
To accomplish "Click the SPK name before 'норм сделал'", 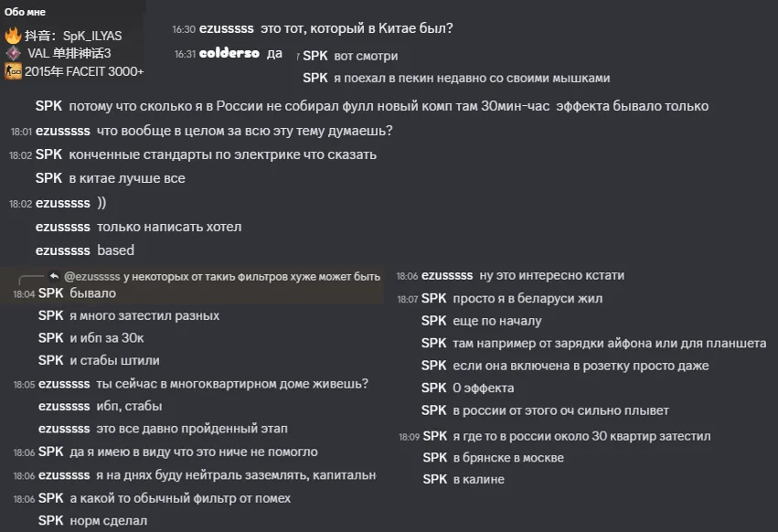I will [50, 521].
